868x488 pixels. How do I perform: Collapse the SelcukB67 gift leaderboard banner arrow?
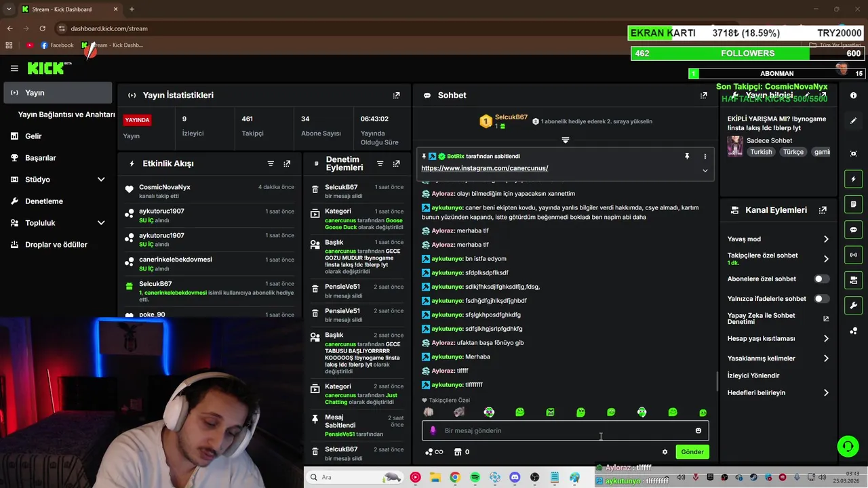click(565, 140)
